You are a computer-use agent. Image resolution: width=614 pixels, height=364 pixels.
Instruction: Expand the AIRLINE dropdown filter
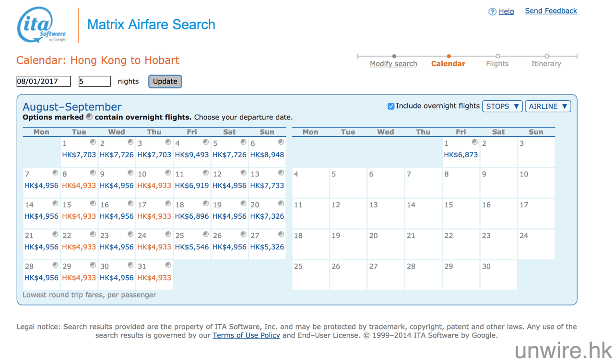click(548, 106)
